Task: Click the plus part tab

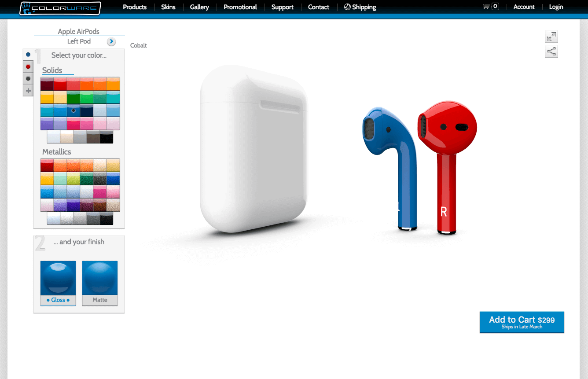Action: click(x=28, y=91)
